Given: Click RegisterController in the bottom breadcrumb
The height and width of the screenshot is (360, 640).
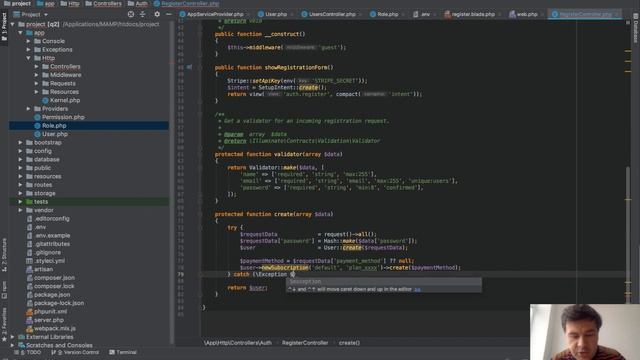Looking at the screenshot, I should (305, 343).
